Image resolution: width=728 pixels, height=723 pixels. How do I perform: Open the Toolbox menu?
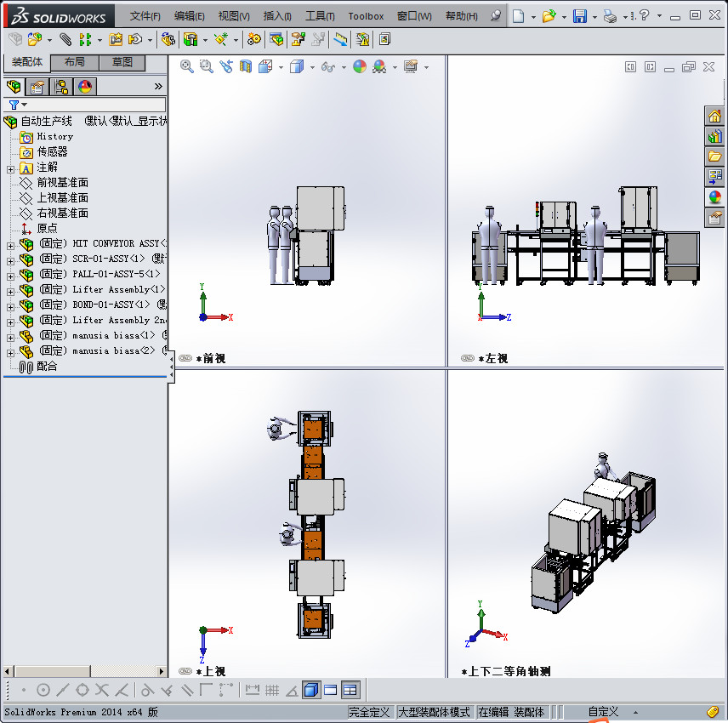pos(366,16)
